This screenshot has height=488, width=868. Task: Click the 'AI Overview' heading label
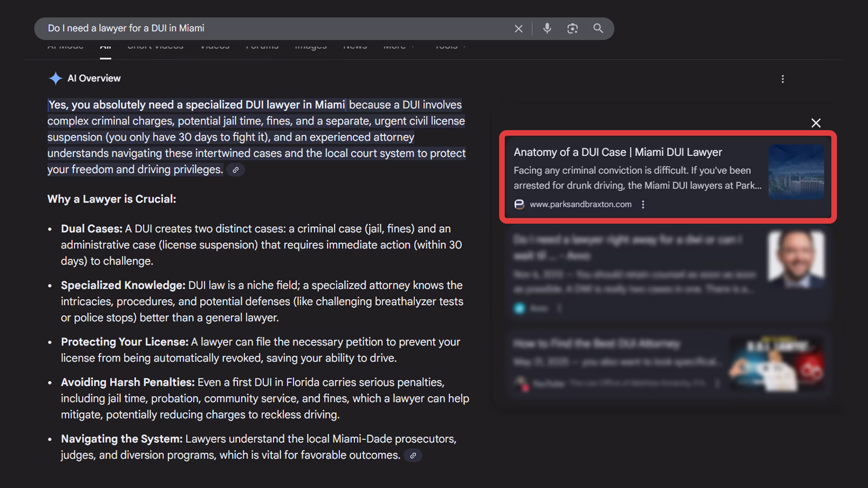(x=94, y=78)
